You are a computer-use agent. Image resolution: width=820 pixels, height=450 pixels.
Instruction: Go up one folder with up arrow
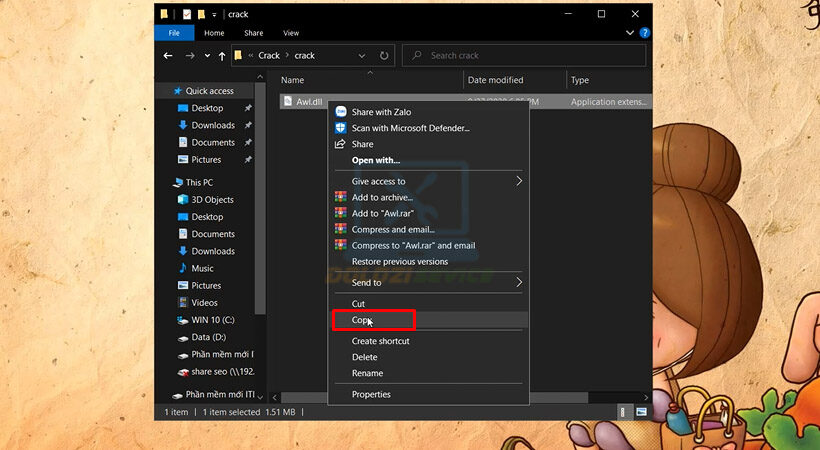pos(221,56)
